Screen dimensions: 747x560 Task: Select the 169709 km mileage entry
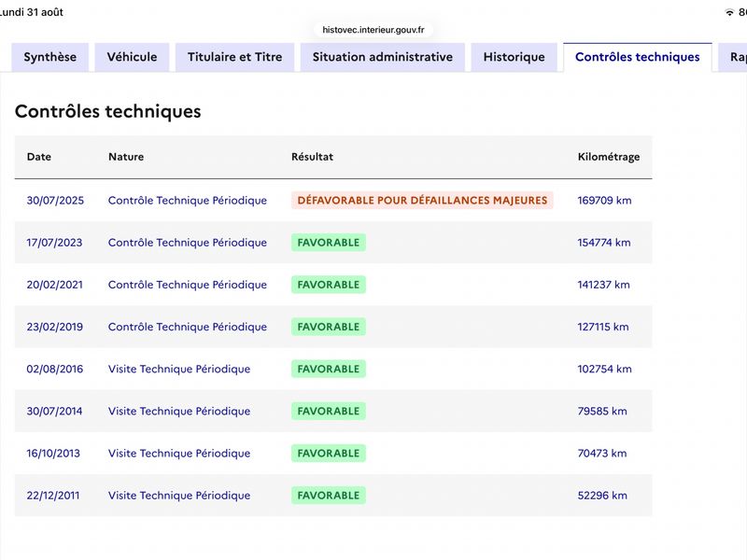[604, 201]
